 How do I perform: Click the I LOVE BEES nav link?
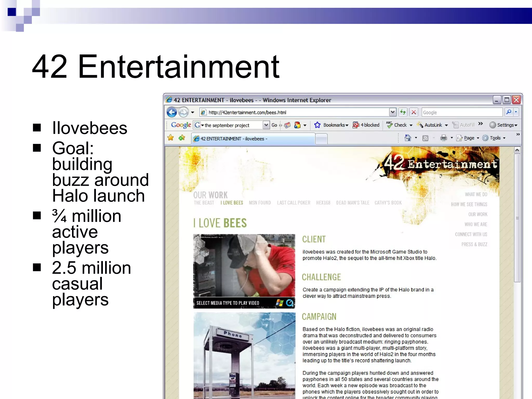click(232, 203)
